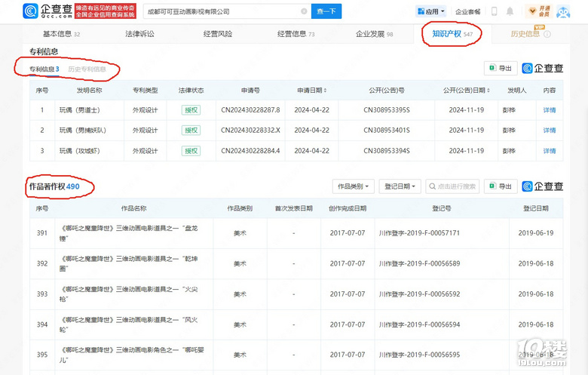This screenshot has width=588, height=375.
Task: View details for 玩偶（男道士）patent
Action: pos(550,110)
